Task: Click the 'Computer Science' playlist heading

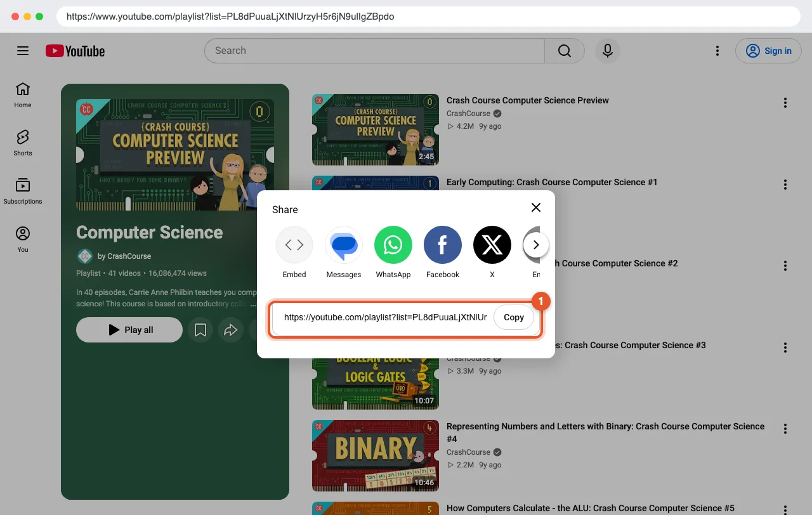Action: tap(150, 232)
